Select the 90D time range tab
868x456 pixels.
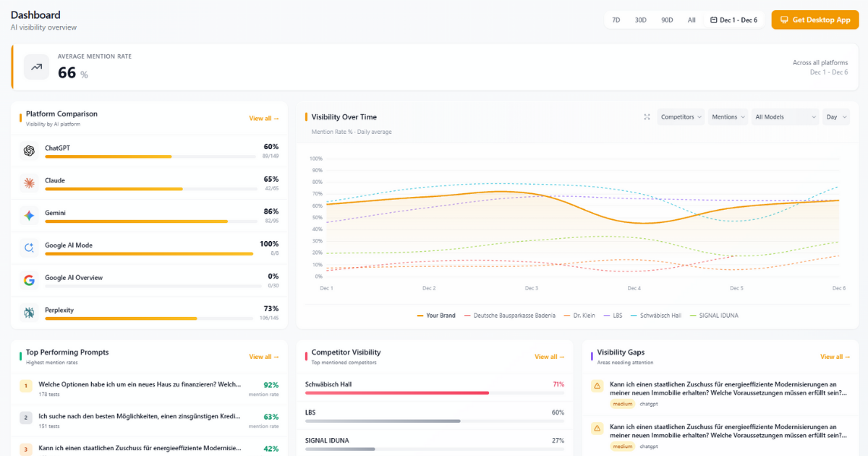(666, 20)
